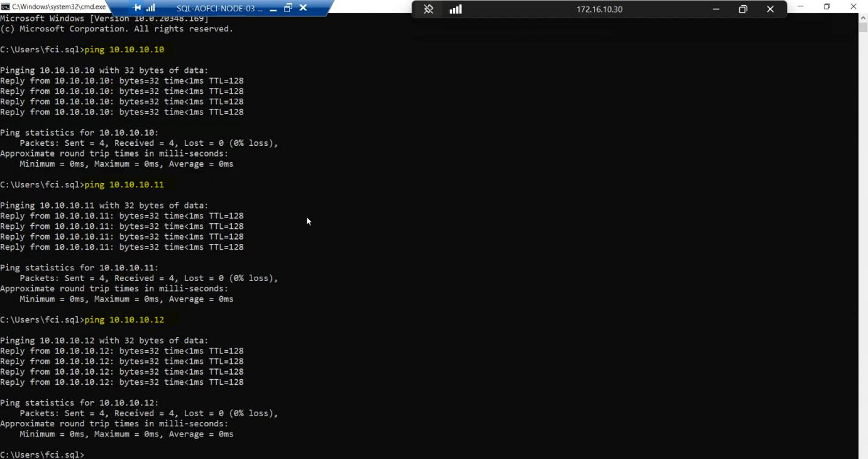
Task: Close the 172.16.10.30 remote session
Action: click(x=770, y=9)
